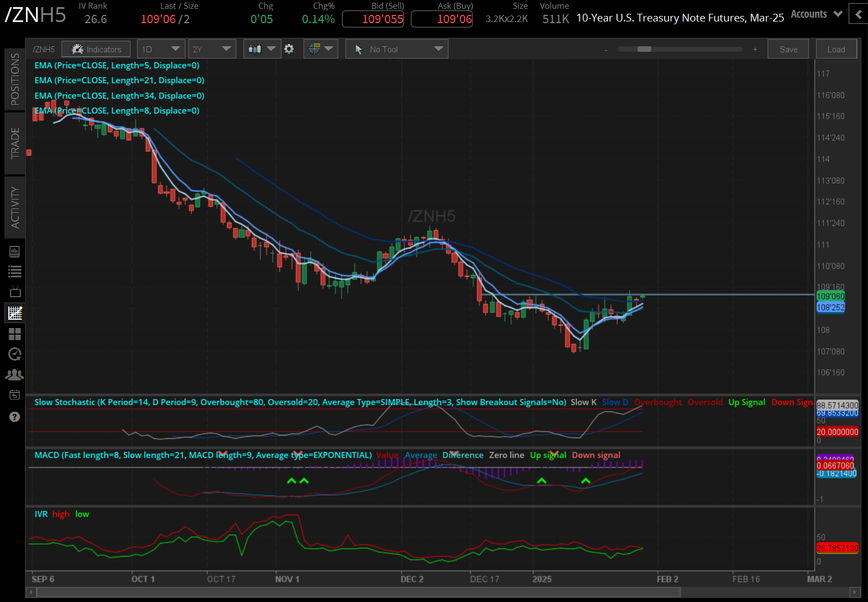The width and height of the screenshot is (868, 602).
Task: Open the No Tool drawing dropdown
Action: pos(397,49)
